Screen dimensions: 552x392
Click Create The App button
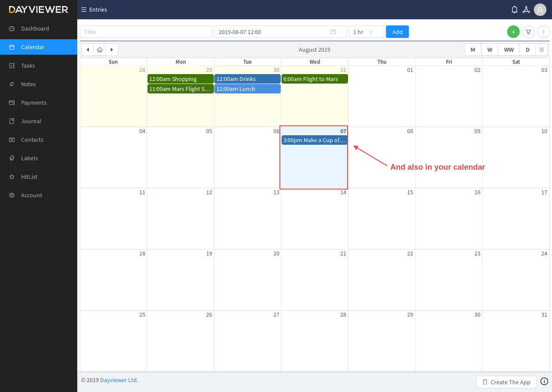coord(506,382)
